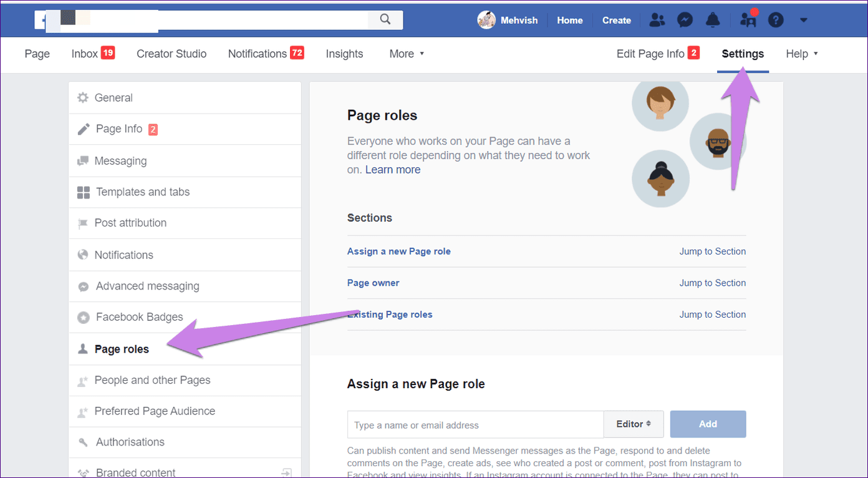Screen dimensions: 868x478
Task: Open the quick help question mark icon
Action: (x=775, y=20)
